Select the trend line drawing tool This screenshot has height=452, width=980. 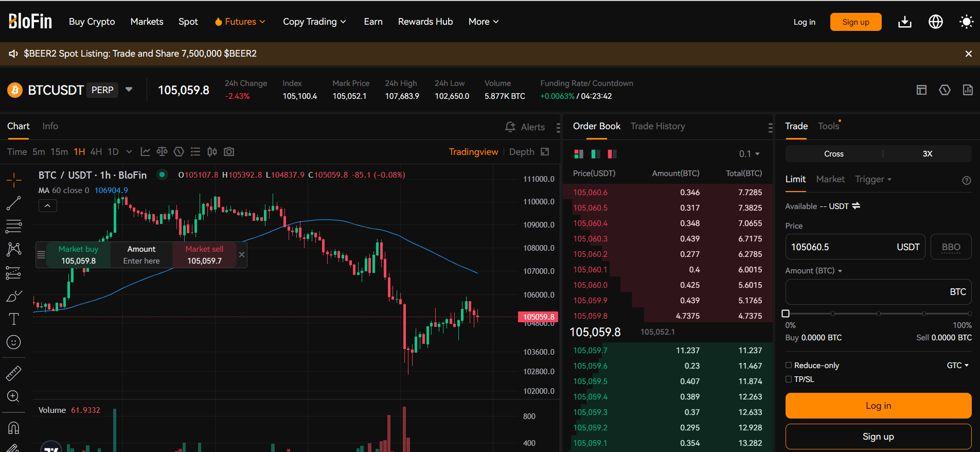click(14, 203)
